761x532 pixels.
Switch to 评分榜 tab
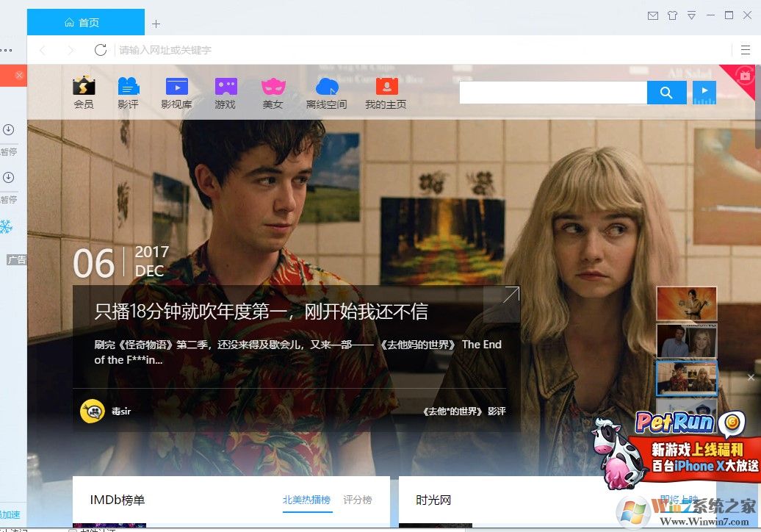pyautogui.click(x=358, y=500)
